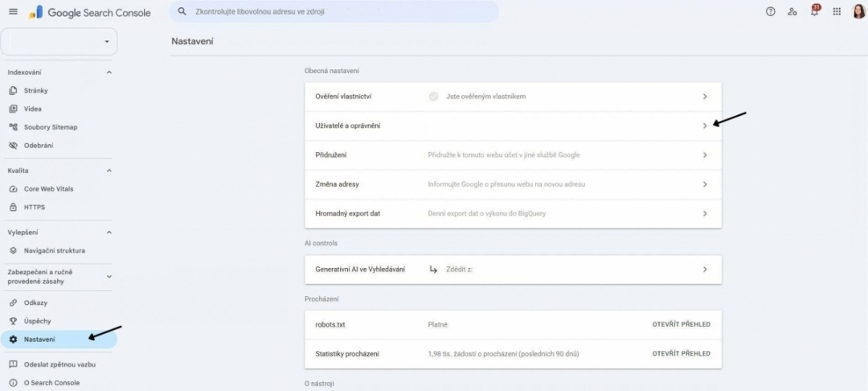Open Ověření vlastnictví row chevron
This screenshot has height=391, width=868.
(x=705, y=97)
